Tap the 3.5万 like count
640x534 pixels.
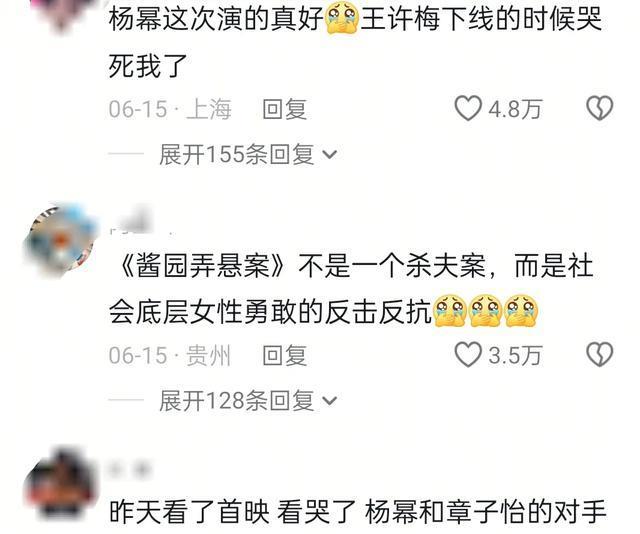click(x=515, y=355)
